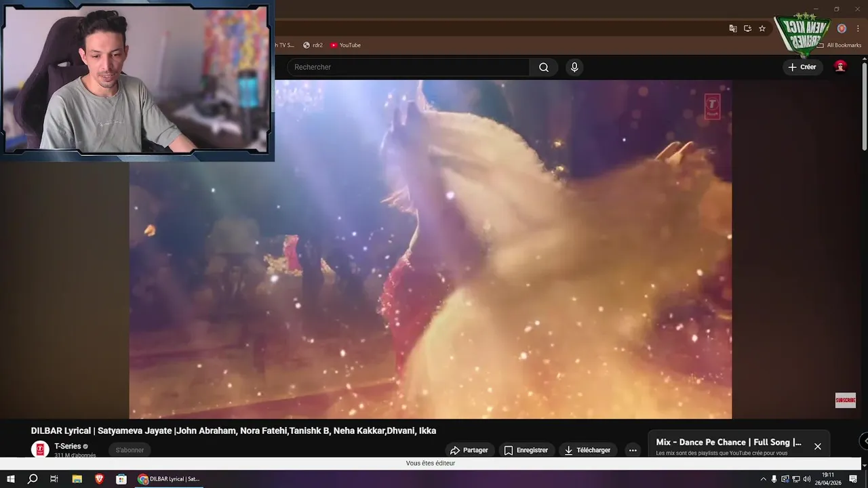Screen dimensions: 868x488
Task: Click the Partager button
Action: 469,450
